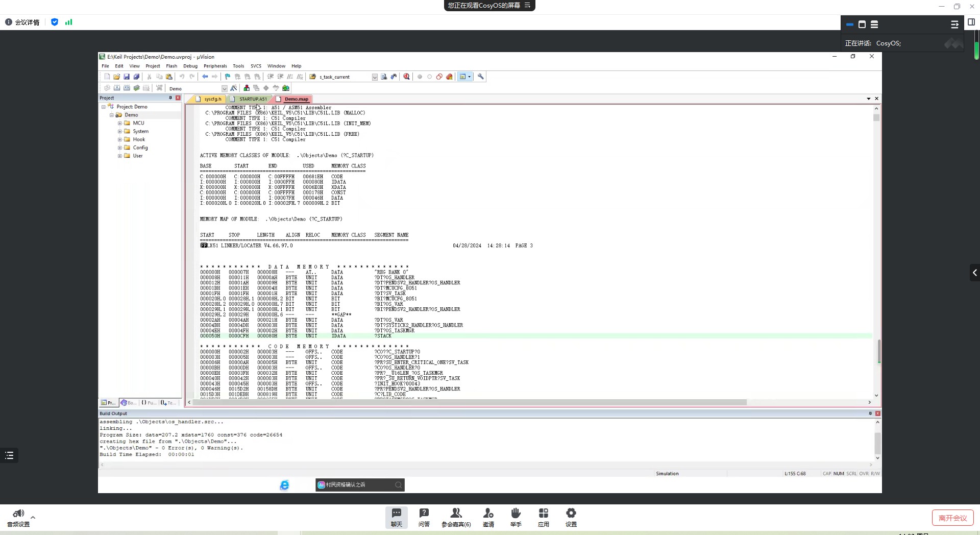Image resolution: width=980 pixels, height=535 pixels.
Task: Open Manage Project Items colored blocks icon
Action: click(247, 88)
